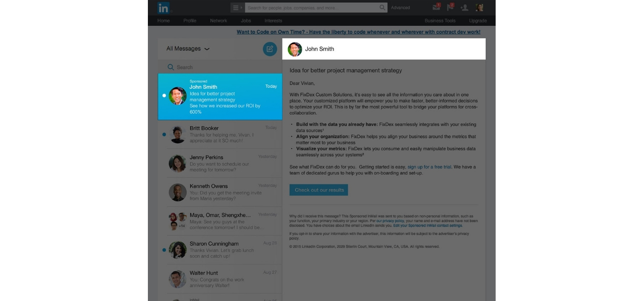Toggle the unread dot on Britt Booker's message

point(164,135)
